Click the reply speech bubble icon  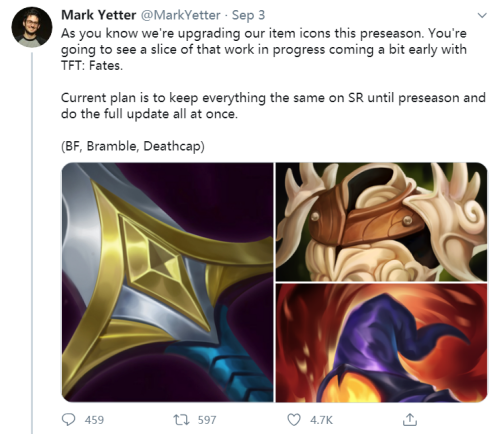69,419
